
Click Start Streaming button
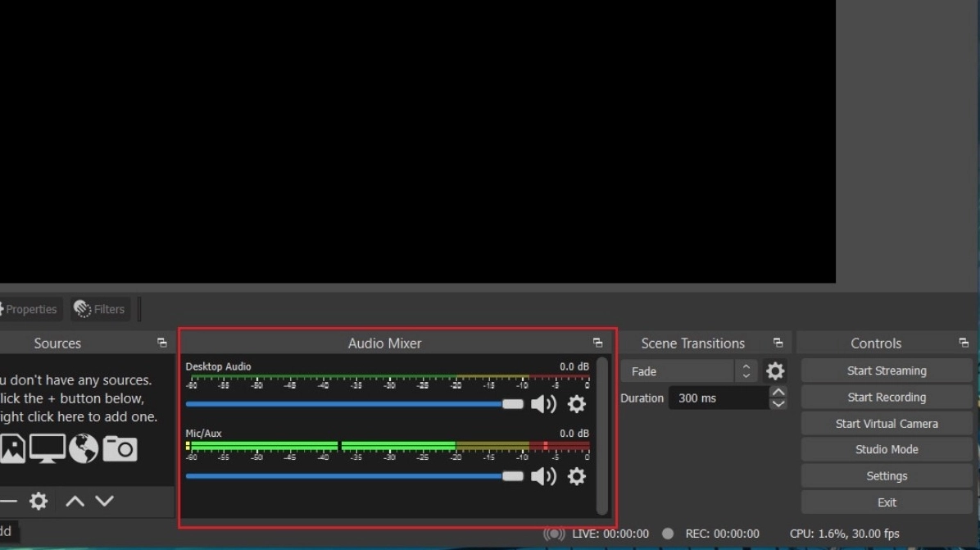[887, 370]
